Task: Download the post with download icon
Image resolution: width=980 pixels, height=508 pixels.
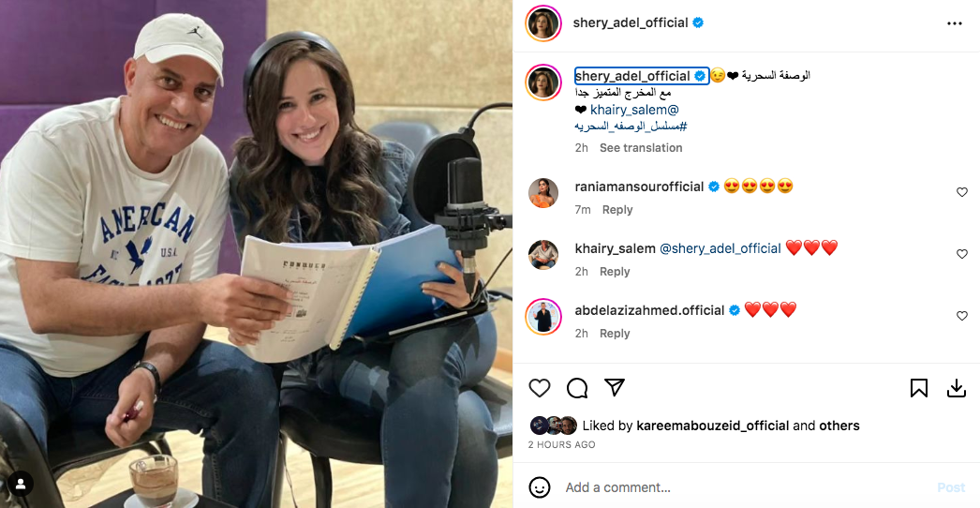Action: tap(957, 388)
